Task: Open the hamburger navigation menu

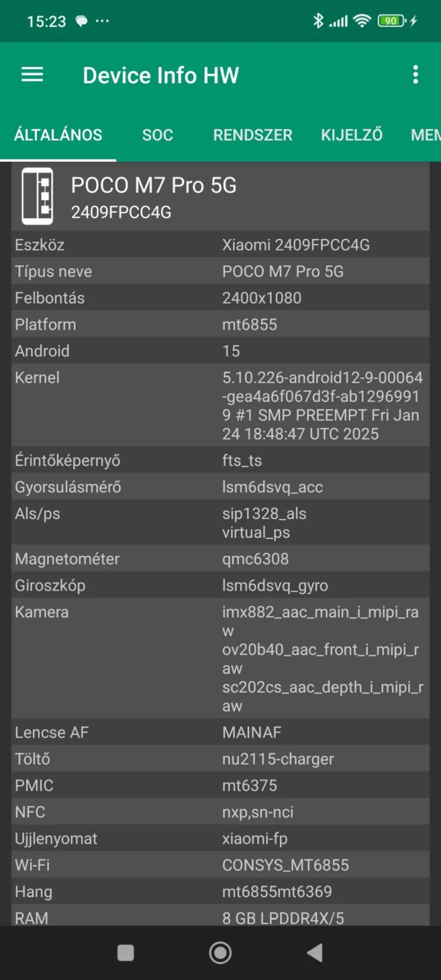Action: pos(32,75)
